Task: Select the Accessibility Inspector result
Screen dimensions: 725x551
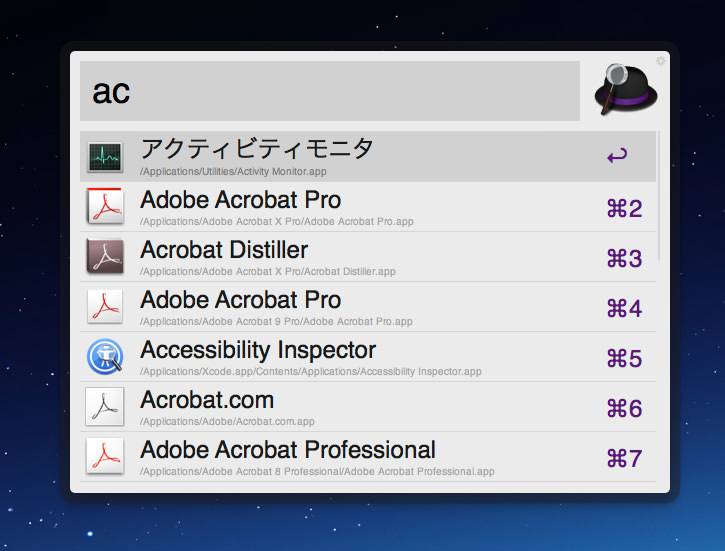Action: (x=368, y=356)
